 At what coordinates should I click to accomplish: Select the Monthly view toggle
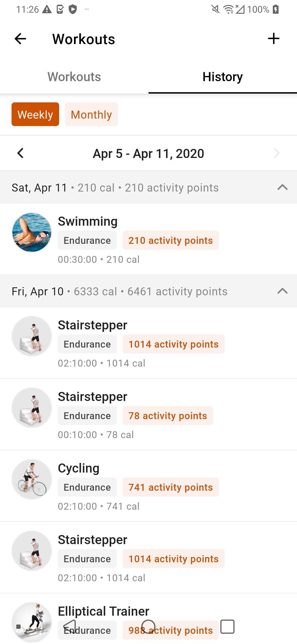pyautogui.click(x=91, y=114)
